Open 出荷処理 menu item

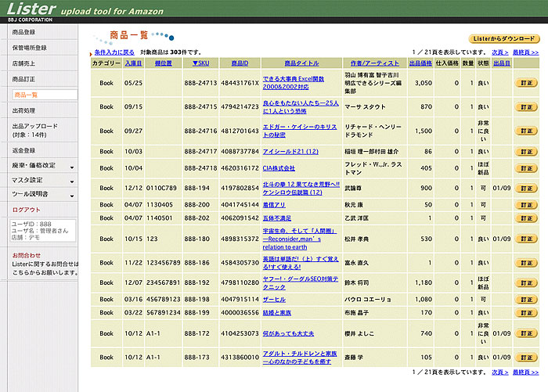point(23,110)
